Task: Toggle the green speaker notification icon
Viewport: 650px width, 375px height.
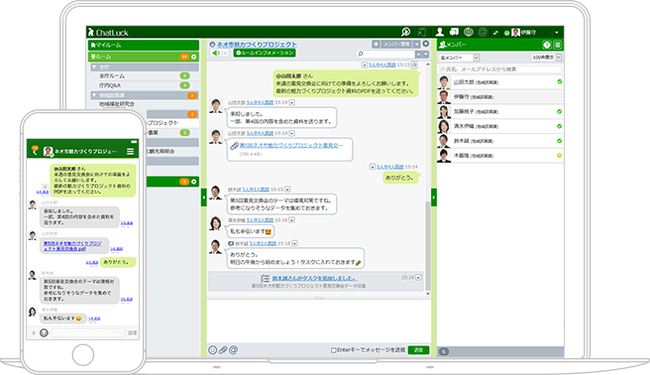Action: coord(216,53)
